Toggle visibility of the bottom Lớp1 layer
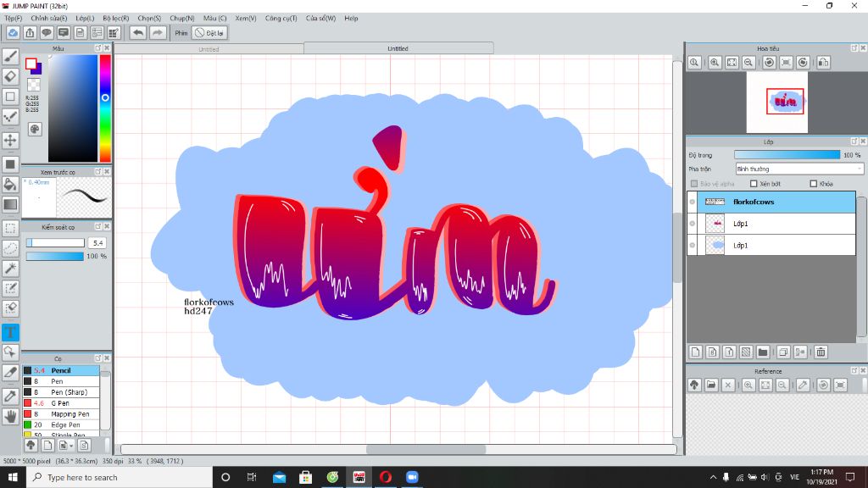The width and height of the screenshot is (868, 488). pyautogui.click(x=692, y=245)
